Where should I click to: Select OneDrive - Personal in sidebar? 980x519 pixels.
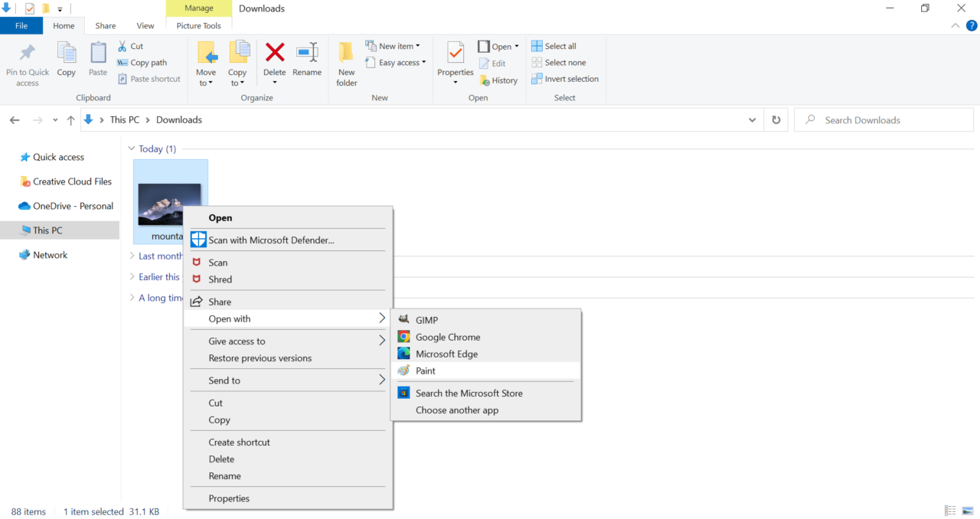[73, 206]
